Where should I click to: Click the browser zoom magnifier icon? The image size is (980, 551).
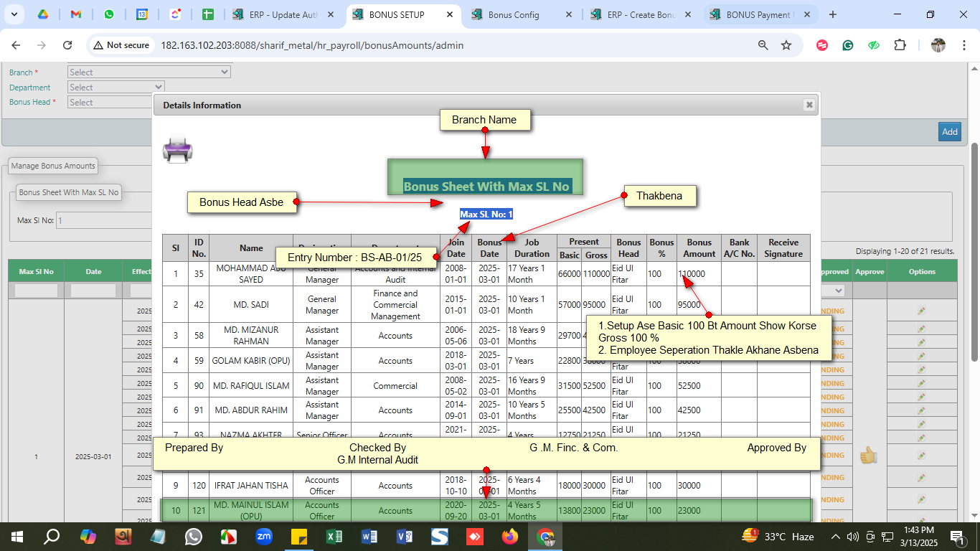tap(763, 45)
